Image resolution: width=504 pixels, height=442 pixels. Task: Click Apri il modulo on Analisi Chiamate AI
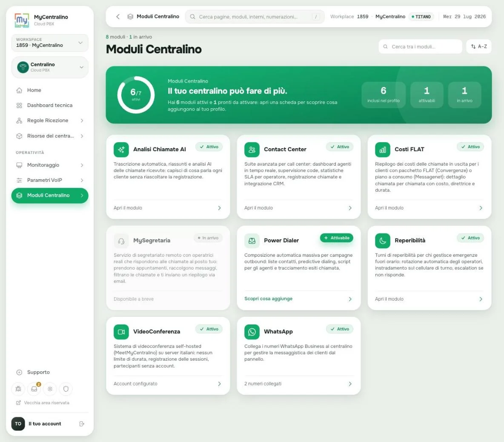(128, 208)
